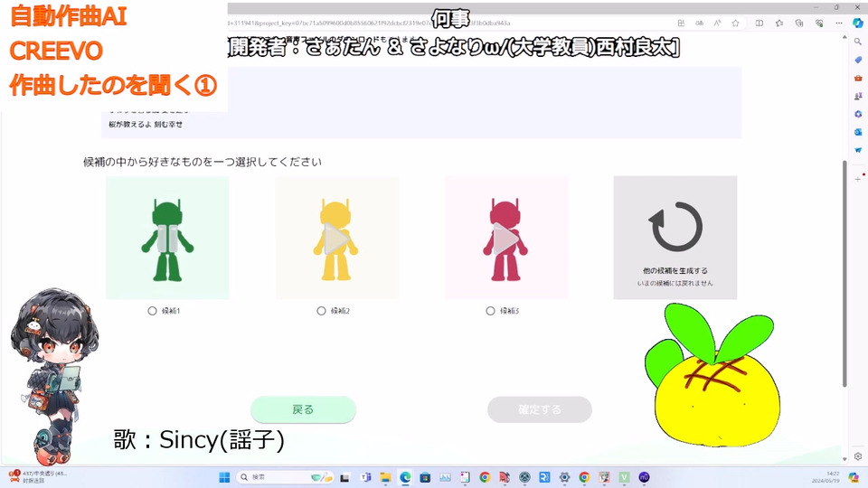Select the 候補2 radio button
This screenshot has height=488, width=868.
pos(321,311)
